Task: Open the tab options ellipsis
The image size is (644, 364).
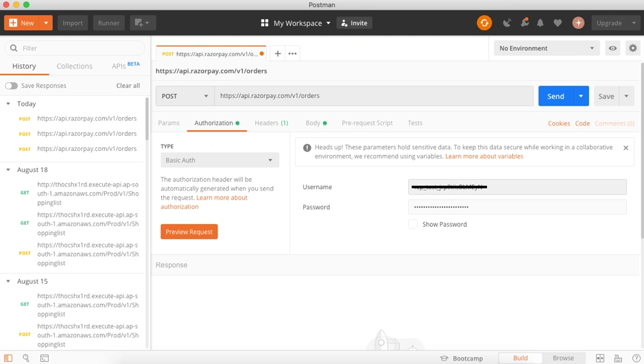Action: [x=292, y=53]
